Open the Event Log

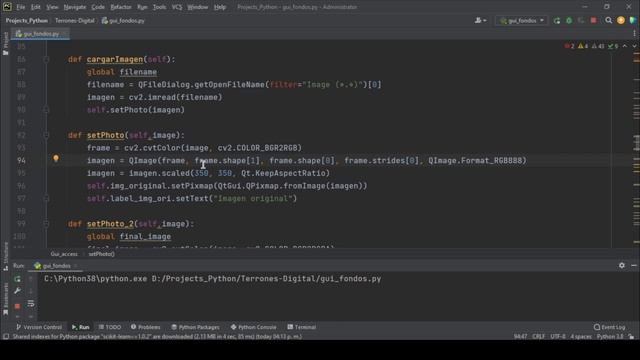(609, 327)
